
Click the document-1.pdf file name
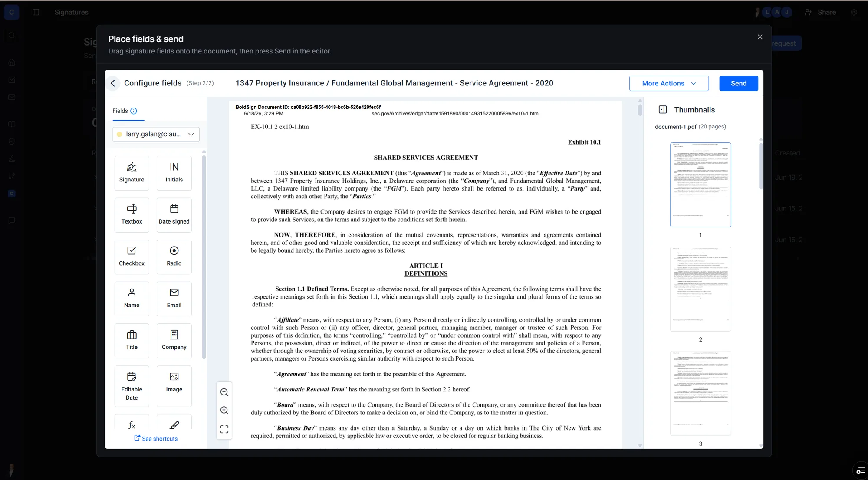pos(675,127)
